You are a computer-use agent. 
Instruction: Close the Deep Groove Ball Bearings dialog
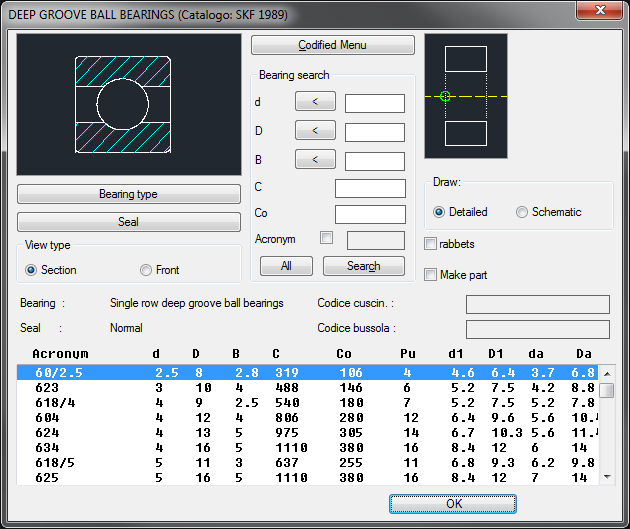[x=600, y=10]
